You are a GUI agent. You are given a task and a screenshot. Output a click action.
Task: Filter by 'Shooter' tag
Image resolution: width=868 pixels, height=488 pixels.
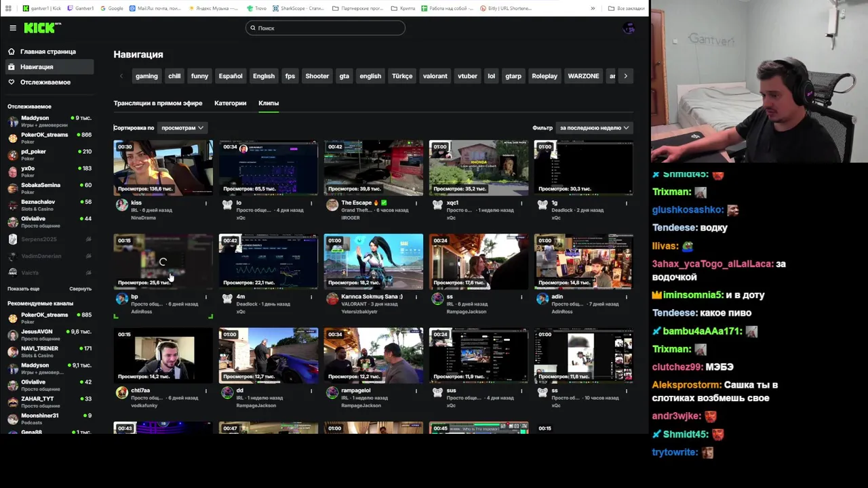click(x=317, y=76)
